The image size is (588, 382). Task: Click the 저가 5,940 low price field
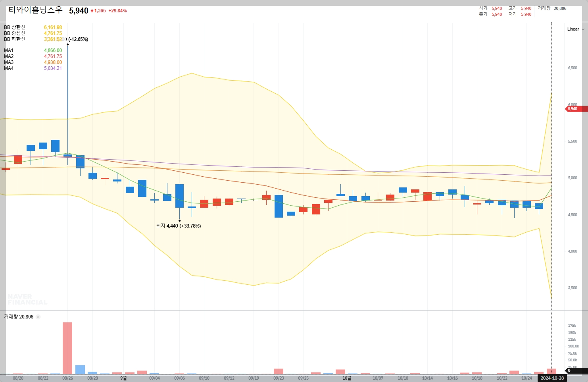pos(520,14)
